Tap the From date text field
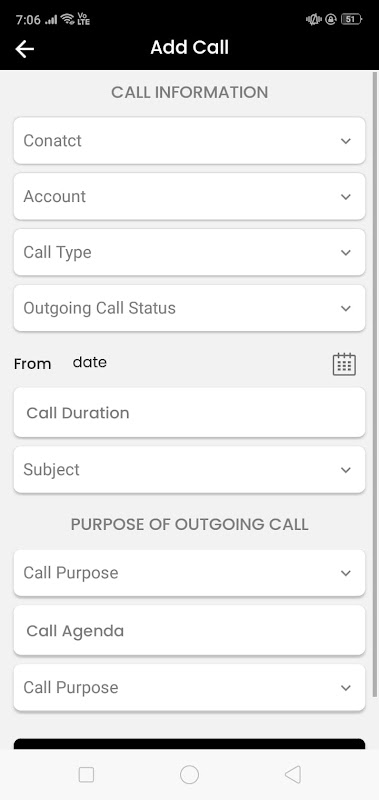Screen dimensions: 379x800 (x=90, y=363)
